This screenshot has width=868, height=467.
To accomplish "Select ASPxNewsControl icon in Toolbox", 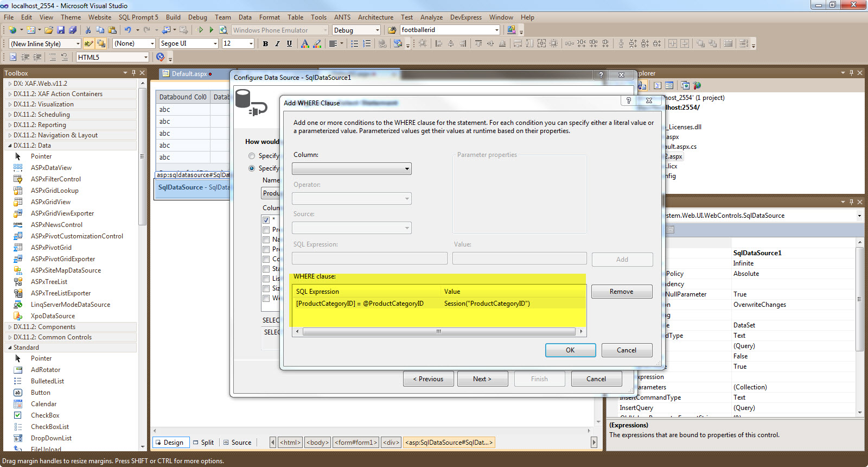I will tap(18, 225).
